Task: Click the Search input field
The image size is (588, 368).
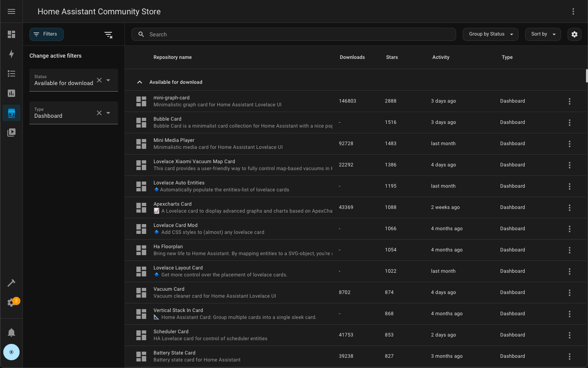Action: [x=293, y=34]
